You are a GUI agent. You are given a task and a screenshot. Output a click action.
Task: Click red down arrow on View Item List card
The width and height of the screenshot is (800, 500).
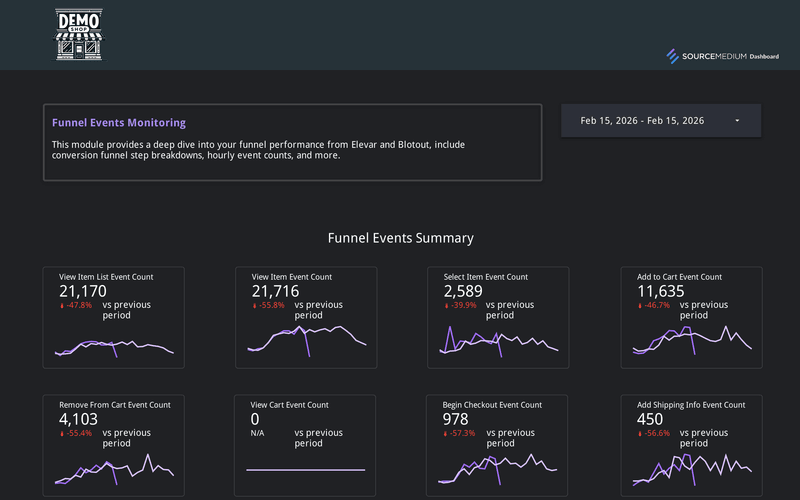click(62, 306)
